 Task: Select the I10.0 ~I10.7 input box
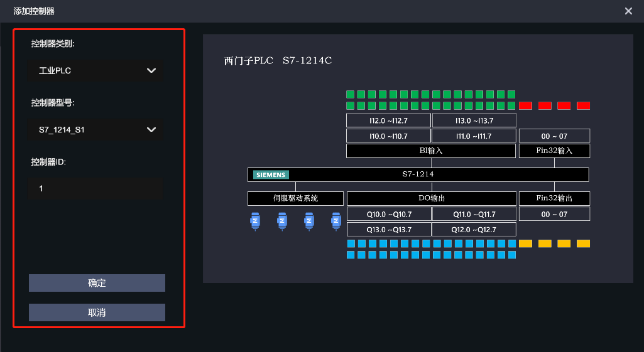(388, 136)
